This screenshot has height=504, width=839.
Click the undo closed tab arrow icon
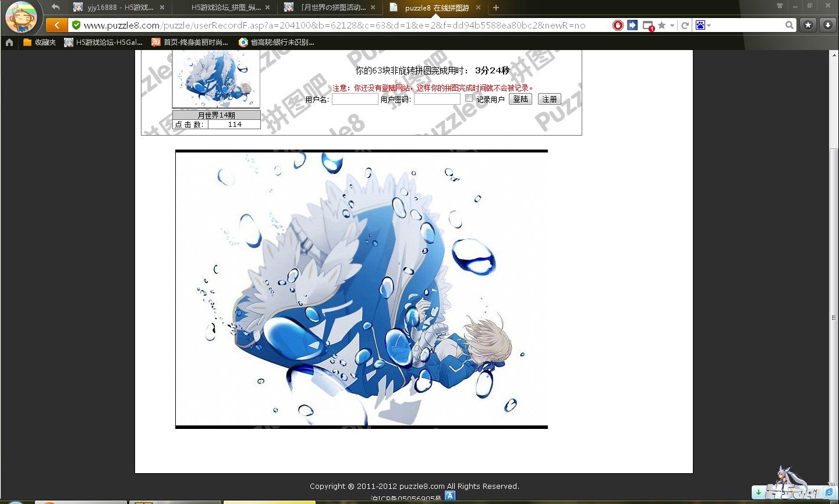pyautogui.click(x=55, y=8)
